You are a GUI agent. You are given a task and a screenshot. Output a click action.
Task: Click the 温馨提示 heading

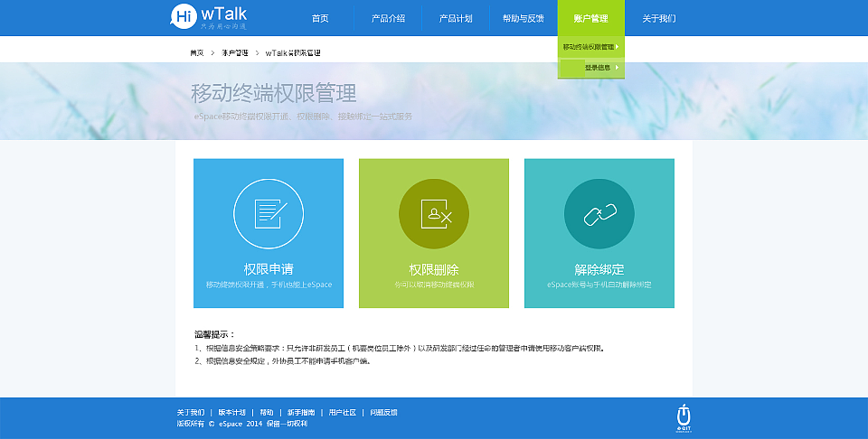(x=214, y=334)
